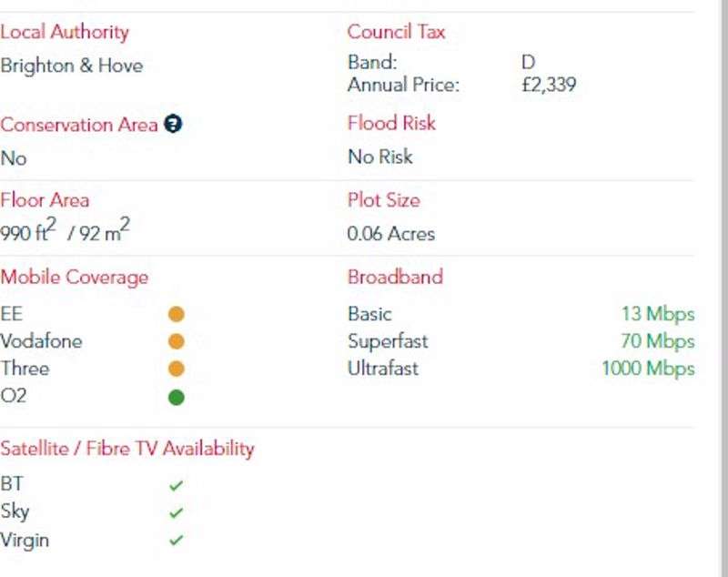
Task: Click the £2,339 annual price value
Action: click(x=549, y=85)
